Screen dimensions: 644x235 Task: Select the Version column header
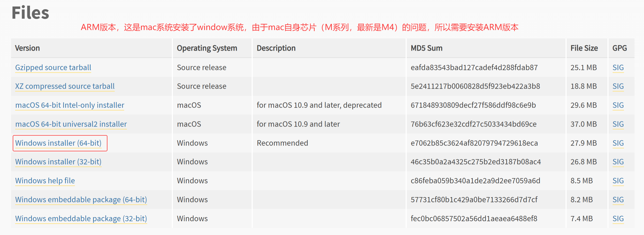click(x=27, y=48)
